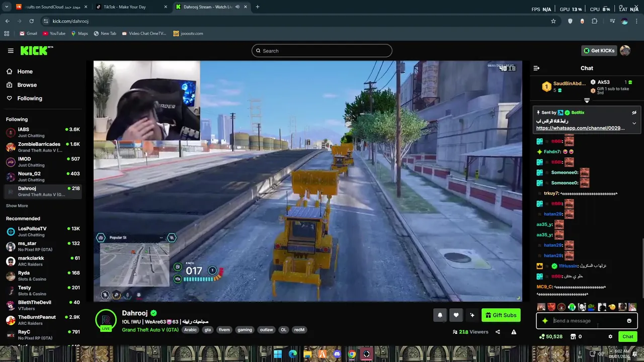The height and width of the screenshot is (362, 644).
Task: Expand Show More under Following
Action: point(17,206)
